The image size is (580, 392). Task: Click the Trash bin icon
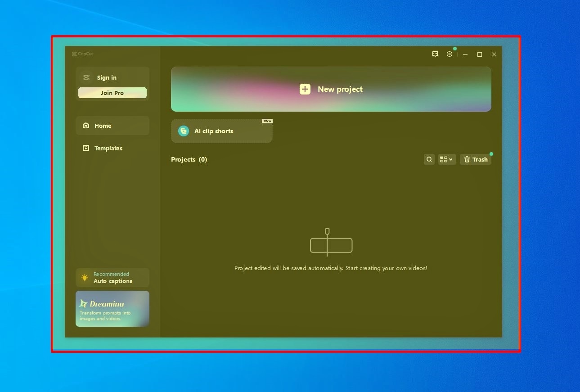[467, 159]
